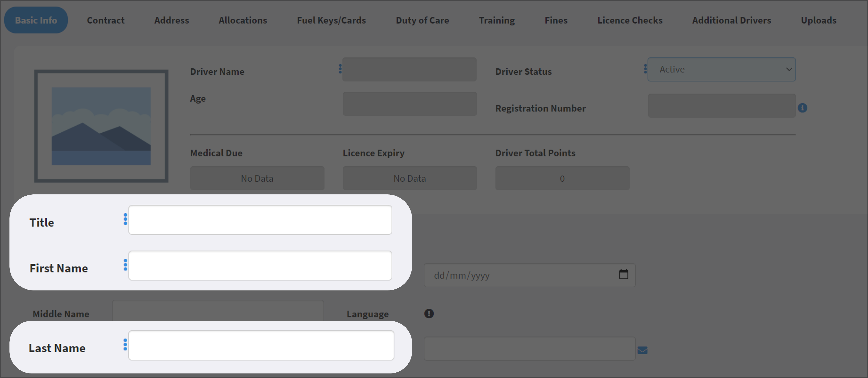View the Licence Checks tab
Screen dimensions: 868x378
[630, 20]
